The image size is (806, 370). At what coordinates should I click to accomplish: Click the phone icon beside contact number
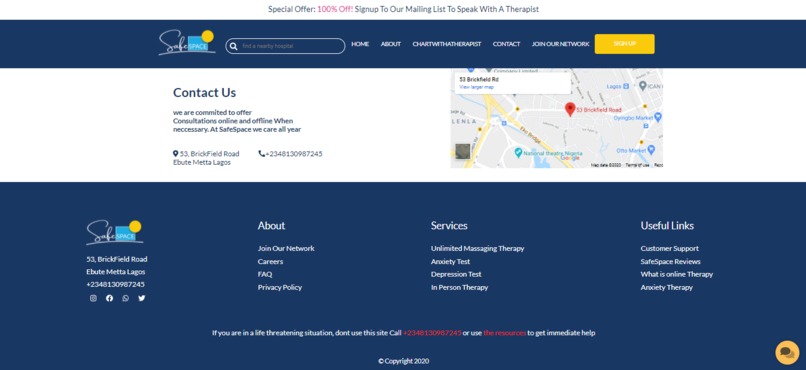coord(262,154)
